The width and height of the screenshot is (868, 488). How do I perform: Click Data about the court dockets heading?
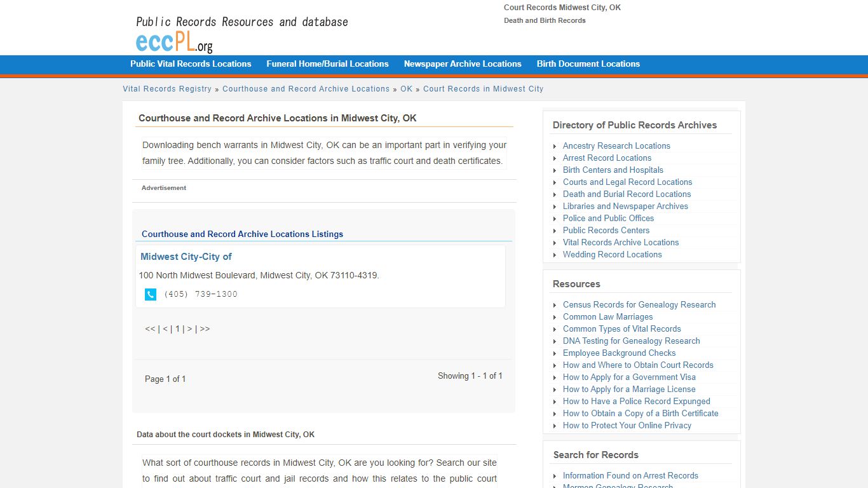[x=226, y=435]
